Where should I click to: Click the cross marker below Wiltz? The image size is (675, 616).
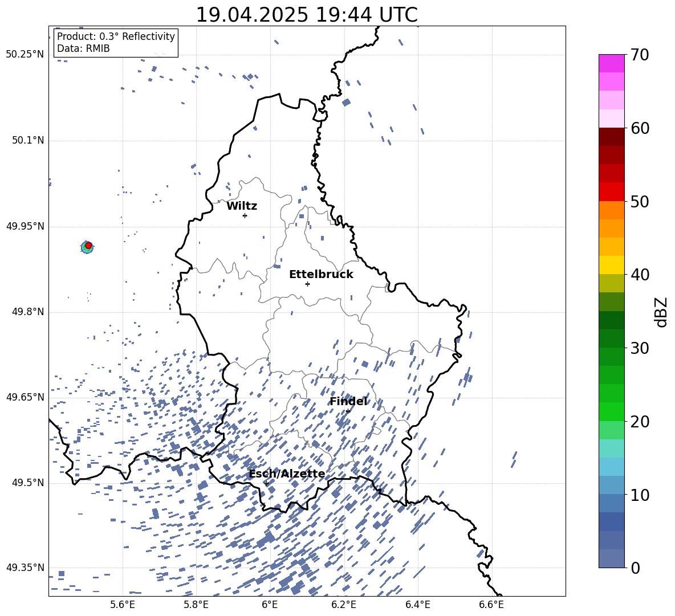245,215
